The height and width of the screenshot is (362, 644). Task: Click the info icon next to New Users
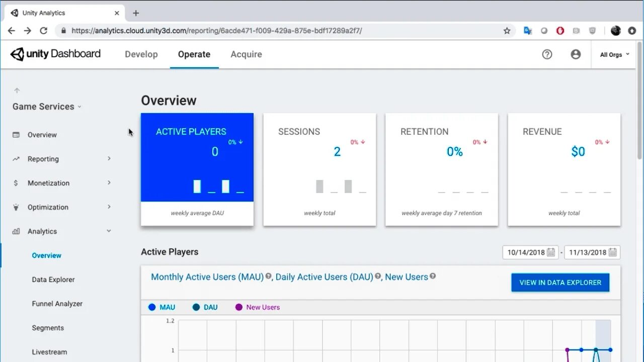pyautogui.click(x=433, y=276)
